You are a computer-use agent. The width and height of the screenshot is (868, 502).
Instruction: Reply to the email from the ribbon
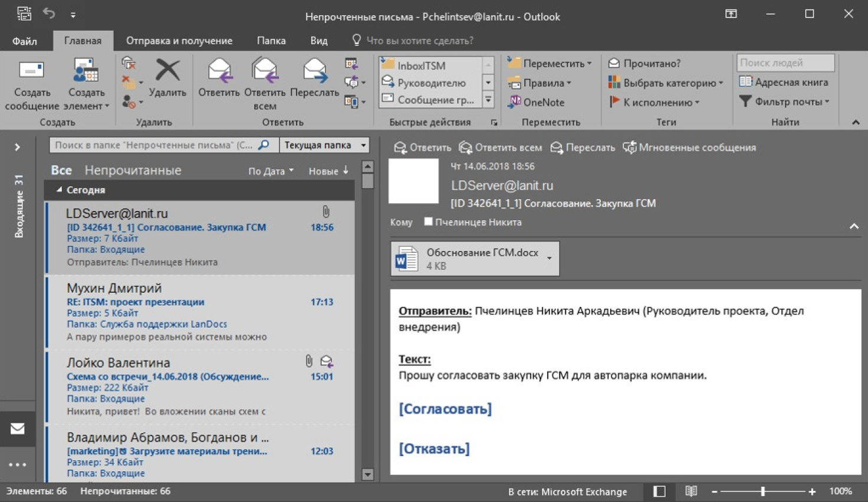point(219,78)
